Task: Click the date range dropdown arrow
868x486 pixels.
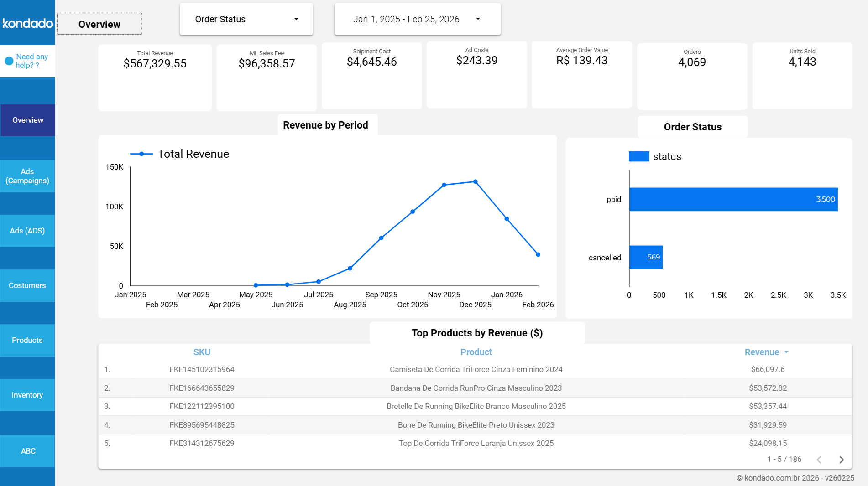Action: tap(478, 19)
